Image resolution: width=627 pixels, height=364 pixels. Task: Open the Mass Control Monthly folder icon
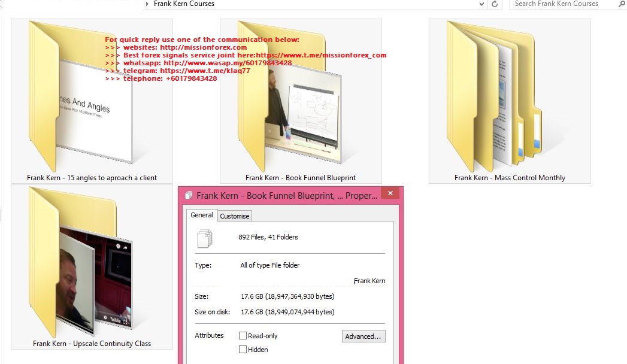tap(494, 96)
